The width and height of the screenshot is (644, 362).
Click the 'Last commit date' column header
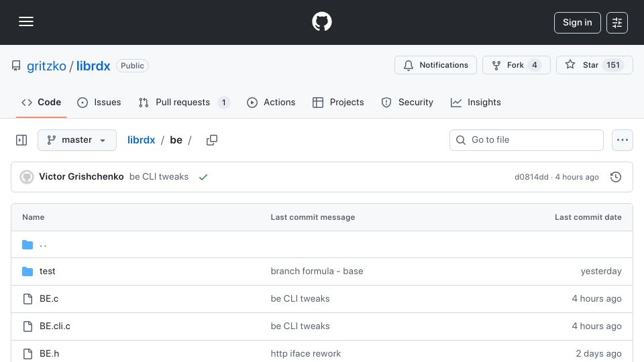click(x=588, y=217)
